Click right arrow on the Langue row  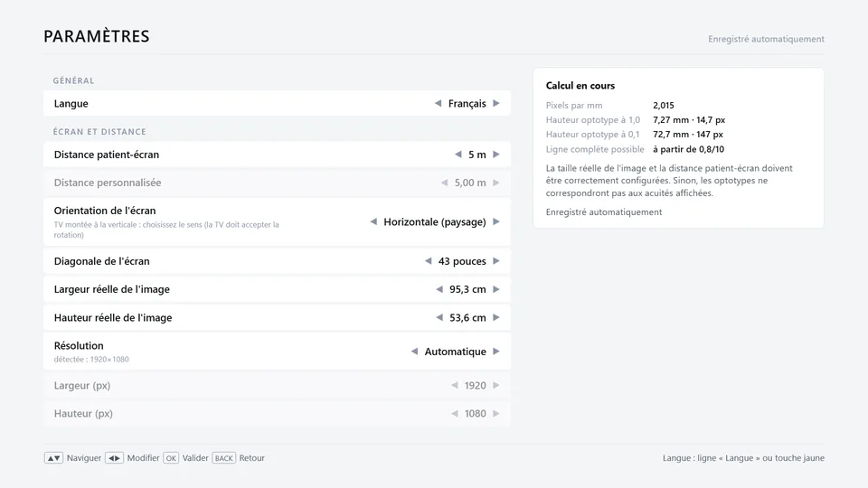click(x=496, y=103)
